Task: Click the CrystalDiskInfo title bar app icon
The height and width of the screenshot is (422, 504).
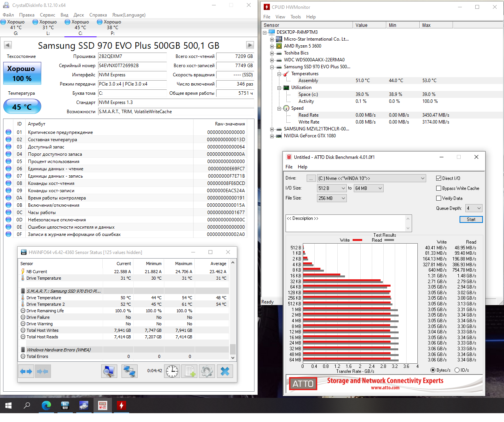Action: coord(6,5)
